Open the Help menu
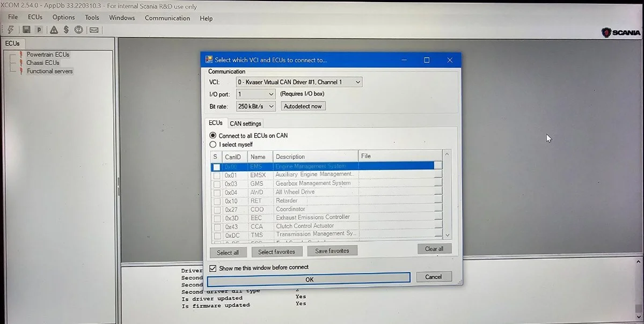This screenshot has width=644, height=324. point(206,18)
